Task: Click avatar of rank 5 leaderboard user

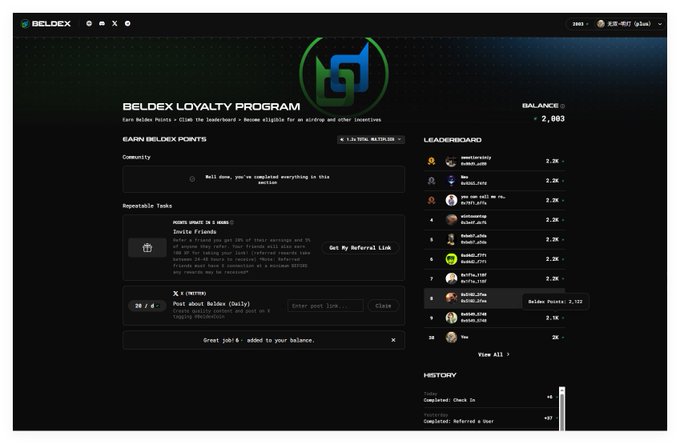Action: click(x=451, y=239)
